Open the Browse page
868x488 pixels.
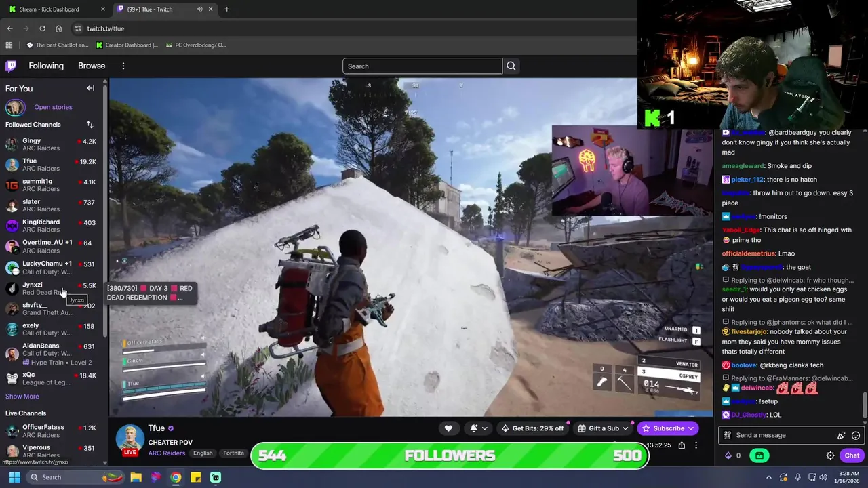[x=92, y=66]
